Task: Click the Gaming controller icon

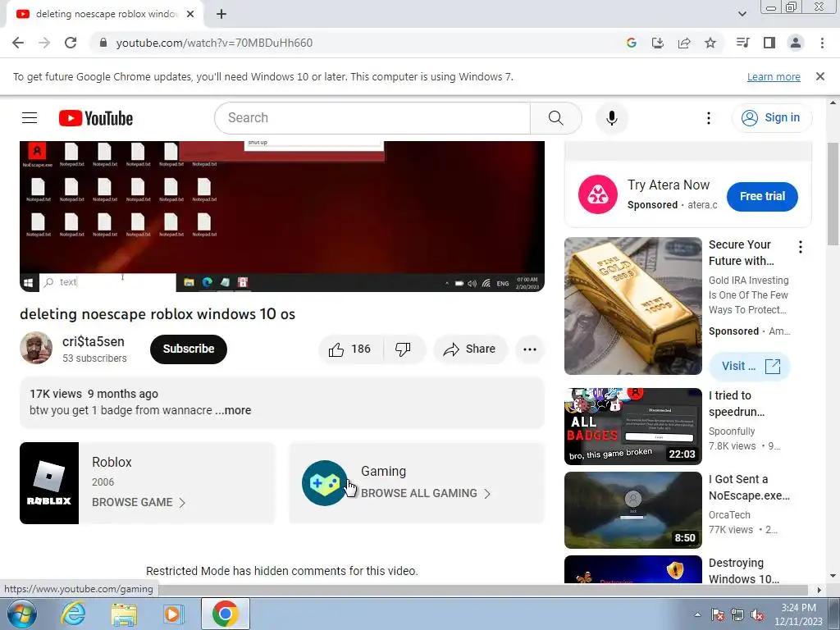Action: click(324, 482)
